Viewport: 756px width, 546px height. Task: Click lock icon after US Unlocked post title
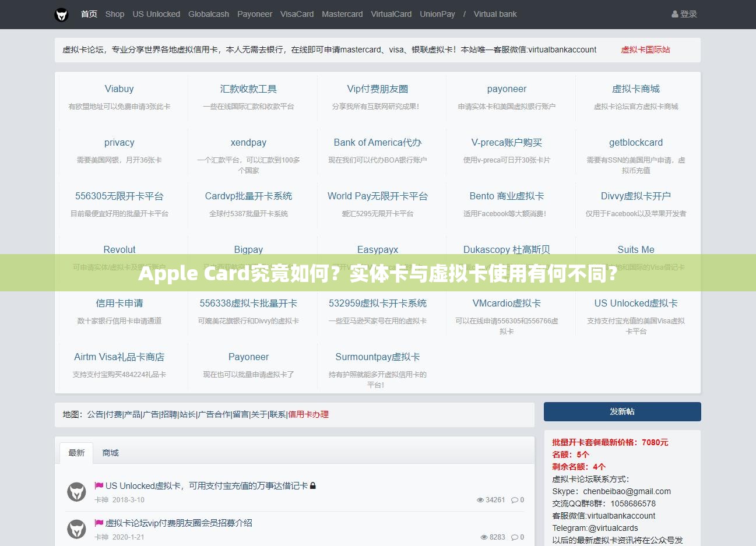(313, 485)
